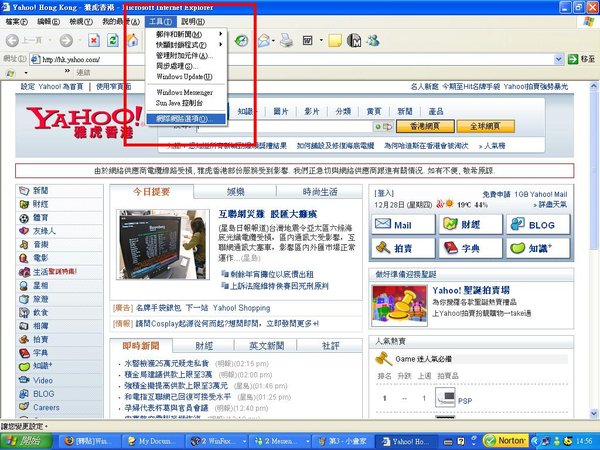Image resolution: width=600 pixels, height=450 pixels.
Task: Switch to My Docum... taskbar window
Action: (153, 441)
